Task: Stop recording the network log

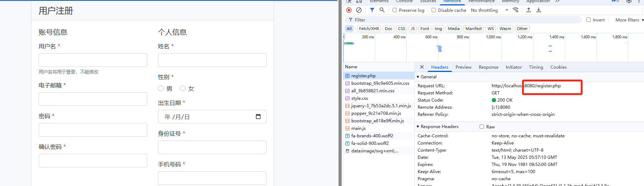Action: click(349, 10)
